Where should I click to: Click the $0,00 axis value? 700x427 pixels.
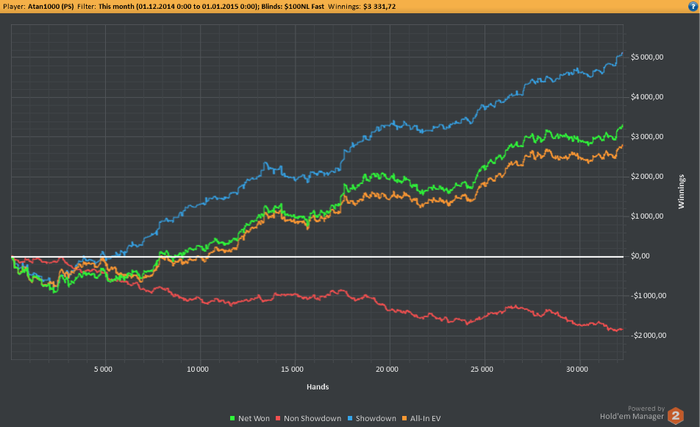coord(640,256)
